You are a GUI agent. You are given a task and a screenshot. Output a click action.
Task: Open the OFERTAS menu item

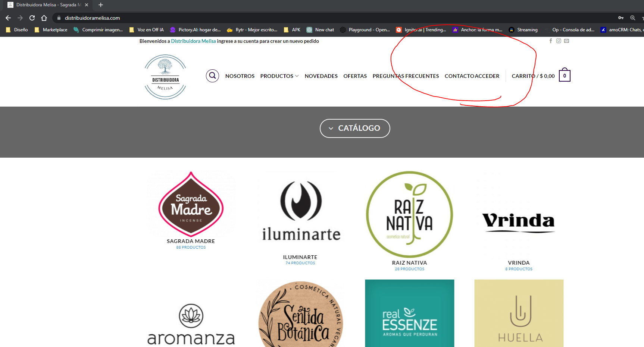pyautogui.click(x=355, y=76)
